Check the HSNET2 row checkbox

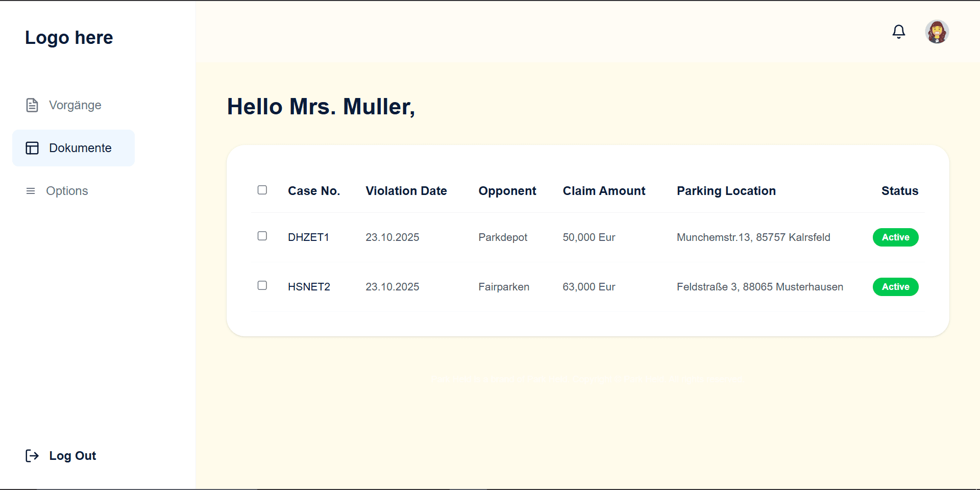262,285
